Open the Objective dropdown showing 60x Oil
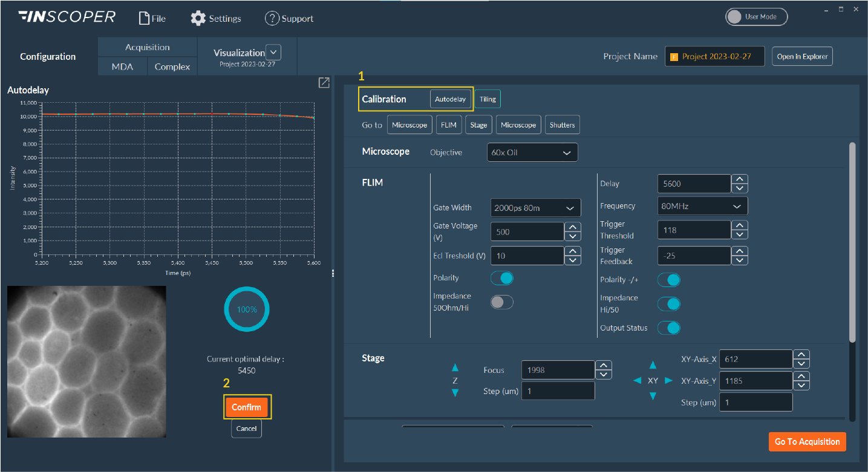The width and height of the screenshot is (868, 472). click(532, 152)
